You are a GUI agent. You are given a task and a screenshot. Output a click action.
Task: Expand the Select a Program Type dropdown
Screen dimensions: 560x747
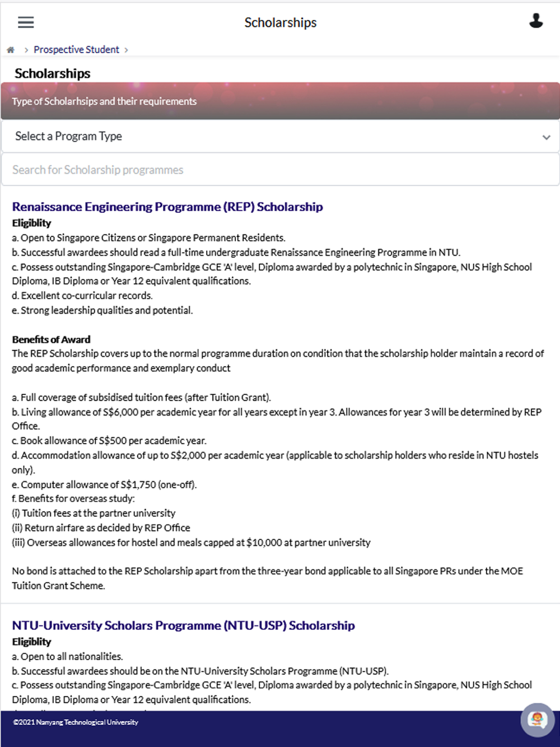280,137
